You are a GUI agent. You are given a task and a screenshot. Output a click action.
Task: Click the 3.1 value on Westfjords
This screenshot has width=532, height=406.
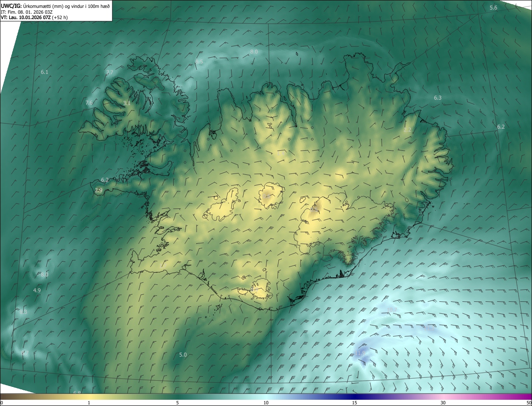click(x=127, y=103)
